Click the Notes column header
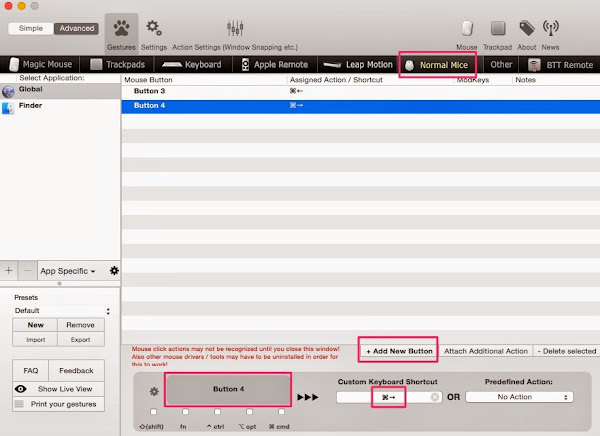The image size is (600, 436). pos(556,80)
